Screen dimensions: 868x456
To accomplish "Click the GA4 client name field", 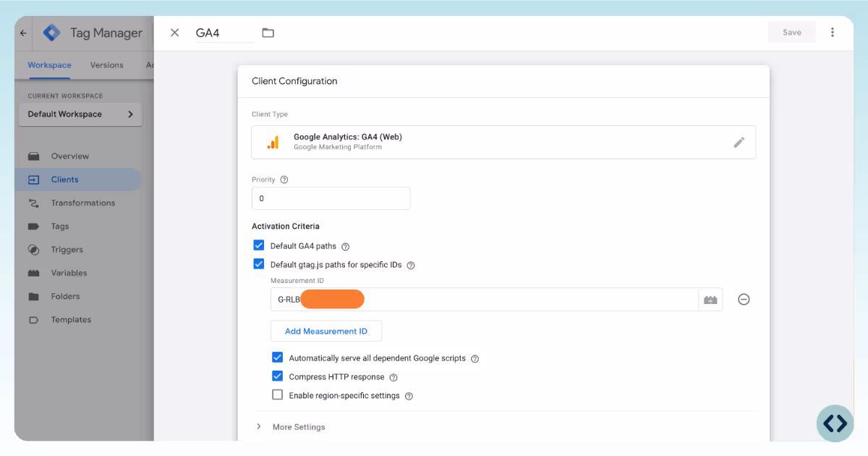I will pos(225,33).
